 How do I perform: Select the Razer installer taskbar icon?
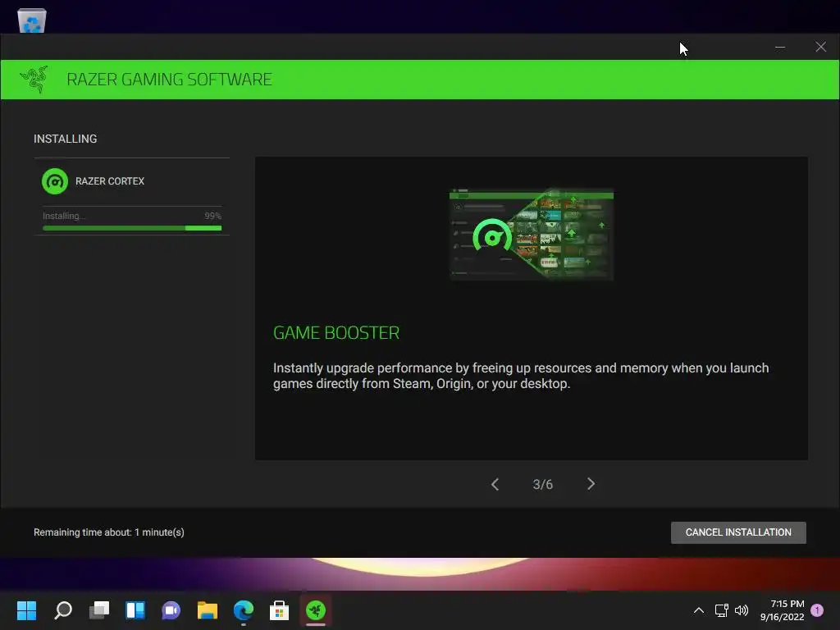(x=316, y=610)
